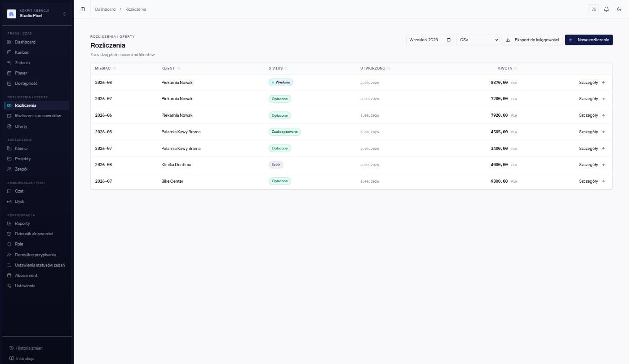Click Eksport do księgowości button
The height and width of the screenshot is (364, 629).
pyautogui.click(x=532, y=40)
